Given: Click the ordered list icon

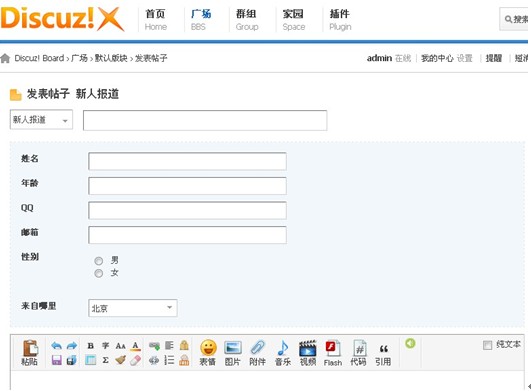Looking at the screenshot, I should tap(169, 360).
